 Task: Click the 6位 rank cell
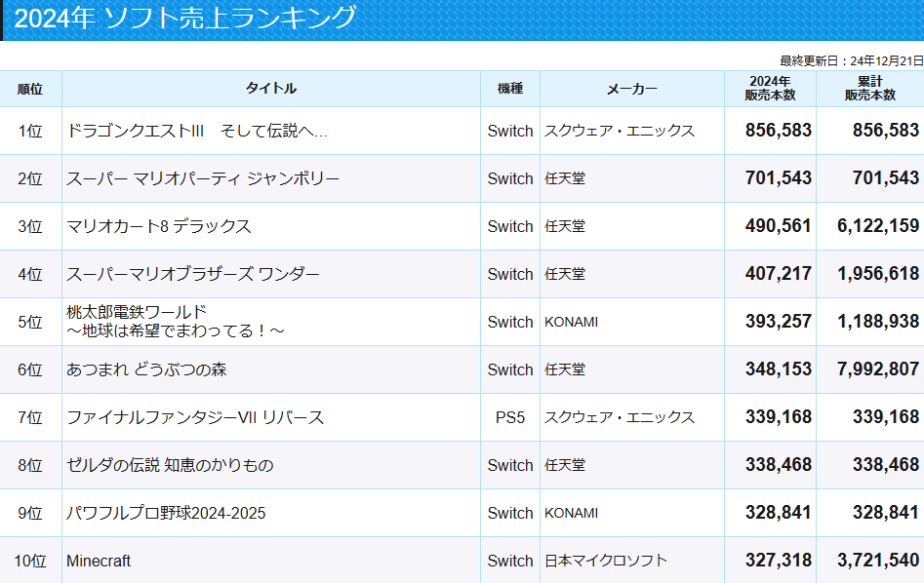click(x=30, y=369)
